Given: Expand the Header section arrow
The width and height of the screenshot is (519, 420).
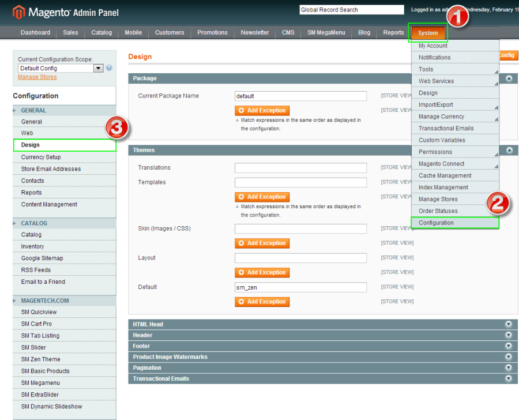Looking at the screenshot, I should 509,335.
